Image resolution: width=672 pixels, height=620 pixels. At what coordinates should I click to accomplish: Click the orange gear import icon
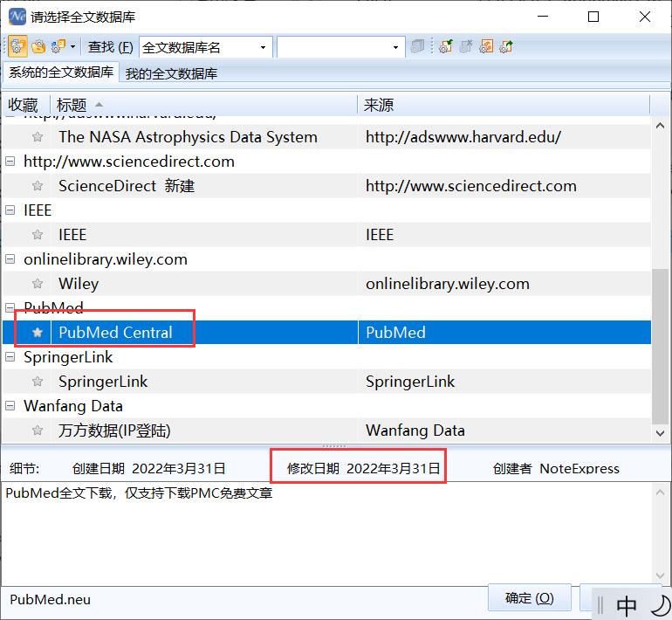[x=486, y=46]
